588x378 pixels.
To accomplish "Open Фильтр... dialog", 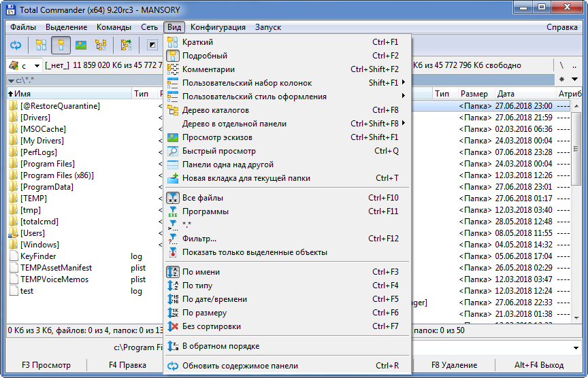I will tap(288, 239).
